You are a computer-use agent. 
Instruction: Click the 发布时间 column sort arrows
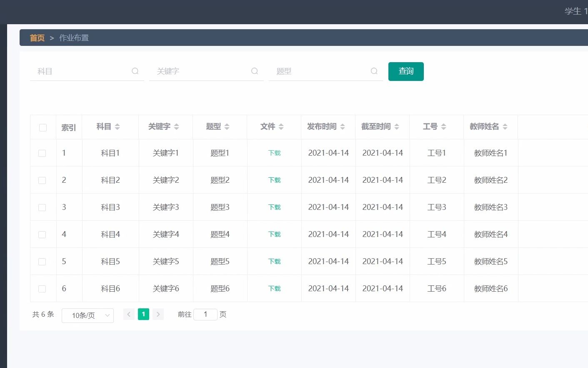pyautogui.click(x=342, y=127)
